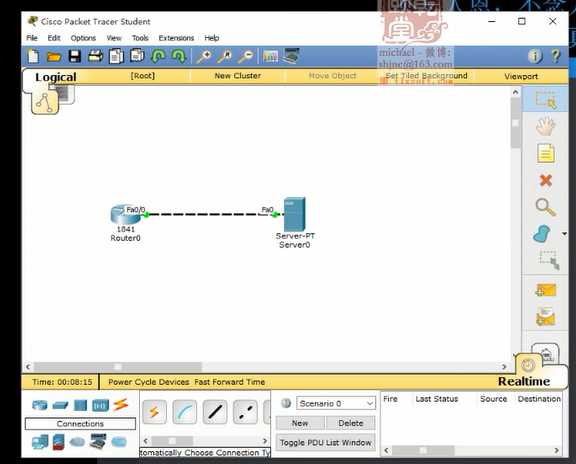Open the custom devices dialog icon
The width and height of the screenshot is (576, 464).
(x=292, y=56)
